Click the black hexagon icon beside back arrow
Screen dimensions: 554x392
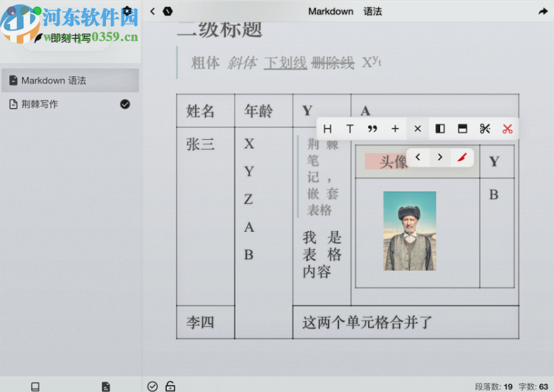pos(167,11)
